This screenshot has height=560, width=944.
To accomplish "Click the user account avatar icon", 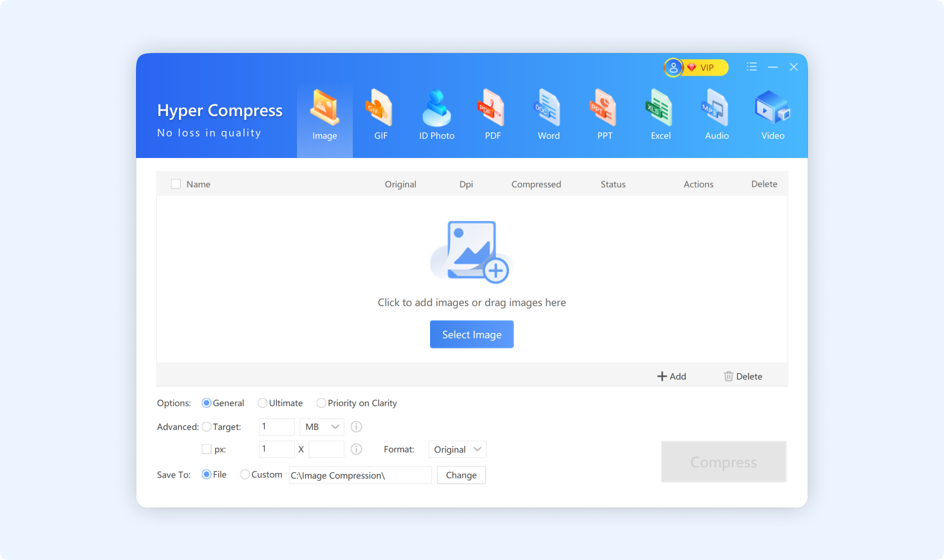I will 673,67.
